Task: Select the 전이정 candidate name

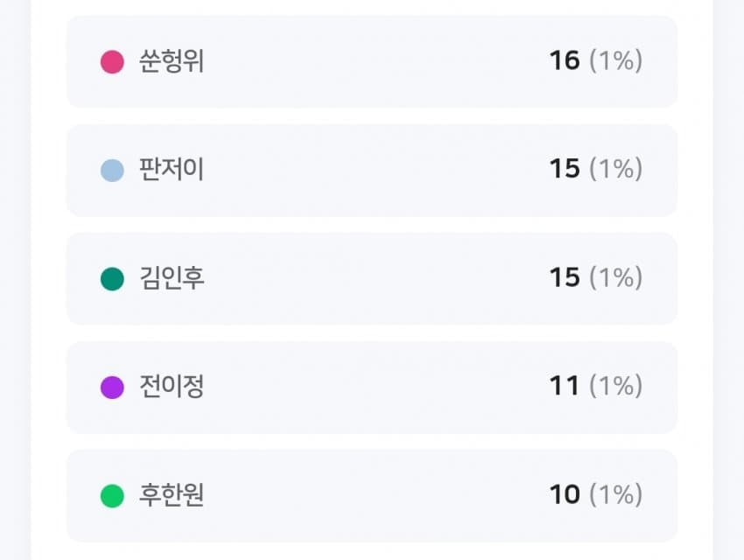Action: [172, 387]
